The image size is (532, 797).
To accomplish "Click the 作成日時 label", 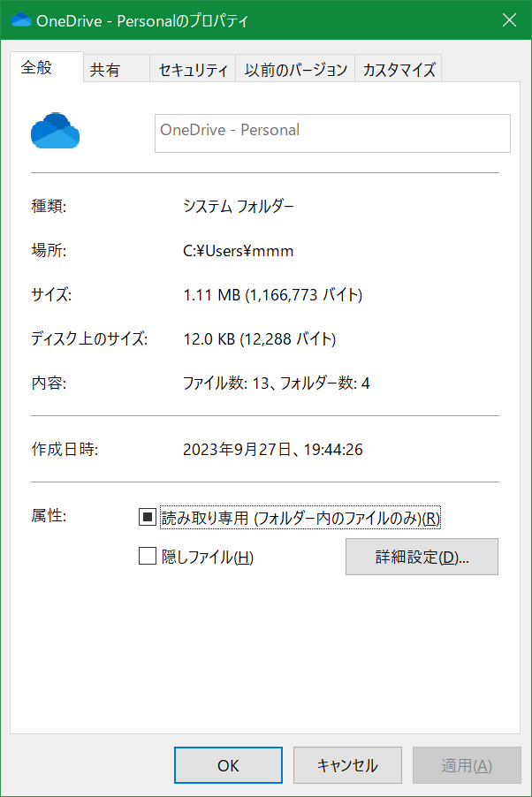I will pyautogui.click(x=65, y=449).
